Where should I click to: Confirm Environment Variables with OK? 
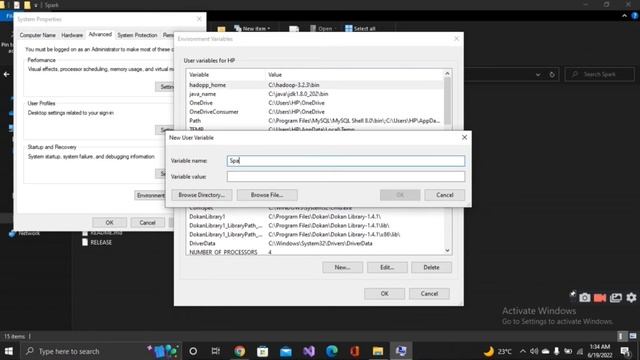pyautogui.click(x=384, y=293)
